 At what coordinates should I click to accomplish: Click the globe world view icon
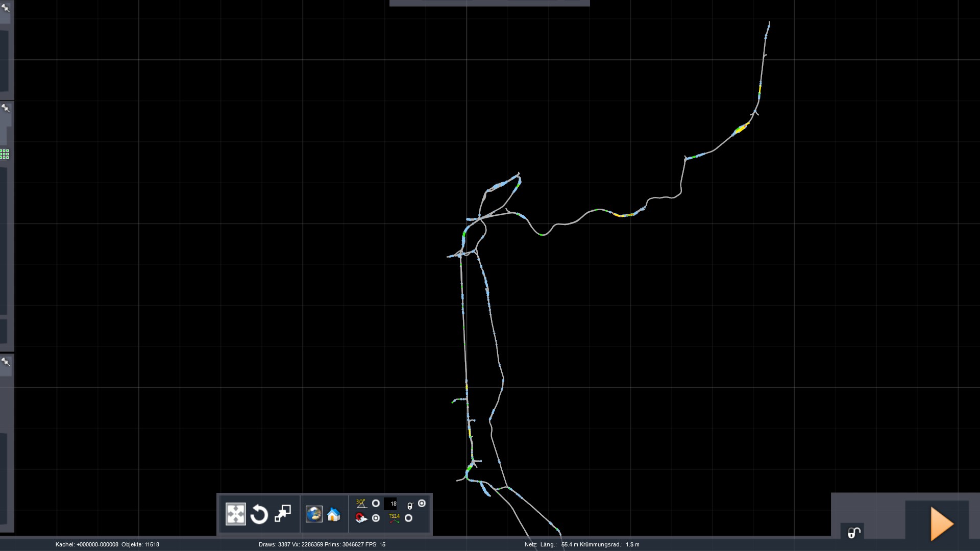tap(314, 514)
